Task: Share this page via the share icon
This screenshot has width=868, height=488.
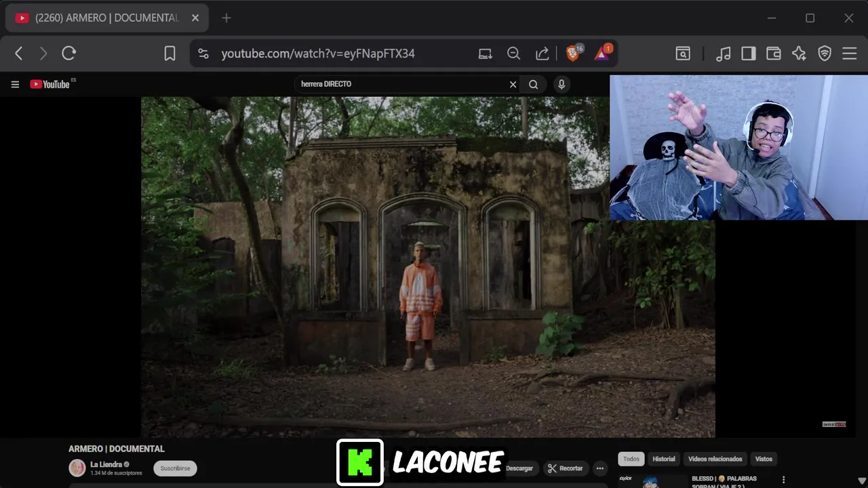Action: click(542, 54)
